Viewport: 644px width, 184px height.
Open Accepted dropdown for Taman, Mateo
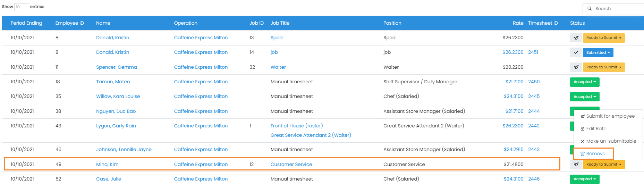584,82
